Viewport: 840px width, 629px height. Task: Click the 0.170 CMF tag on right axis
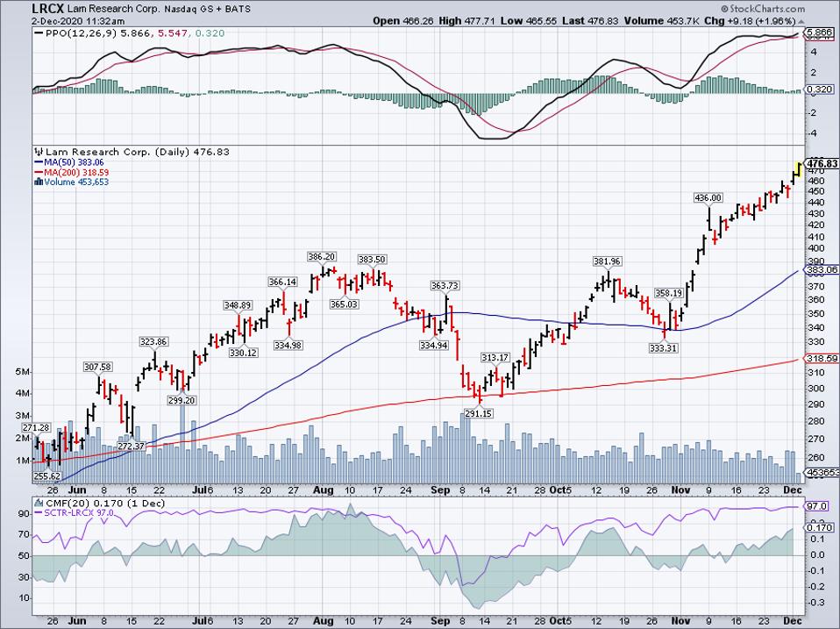821,528
